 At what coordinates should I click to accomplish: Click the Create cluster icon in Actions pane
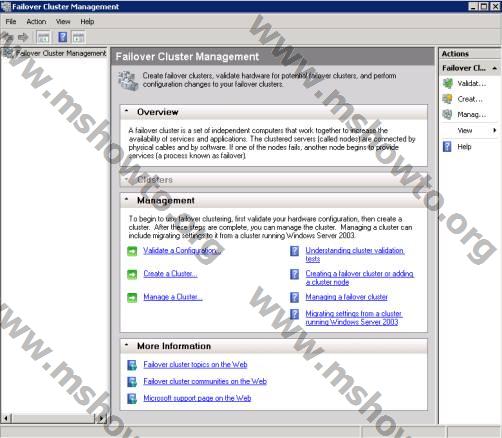pyautogui.click(x=447, y=99)
